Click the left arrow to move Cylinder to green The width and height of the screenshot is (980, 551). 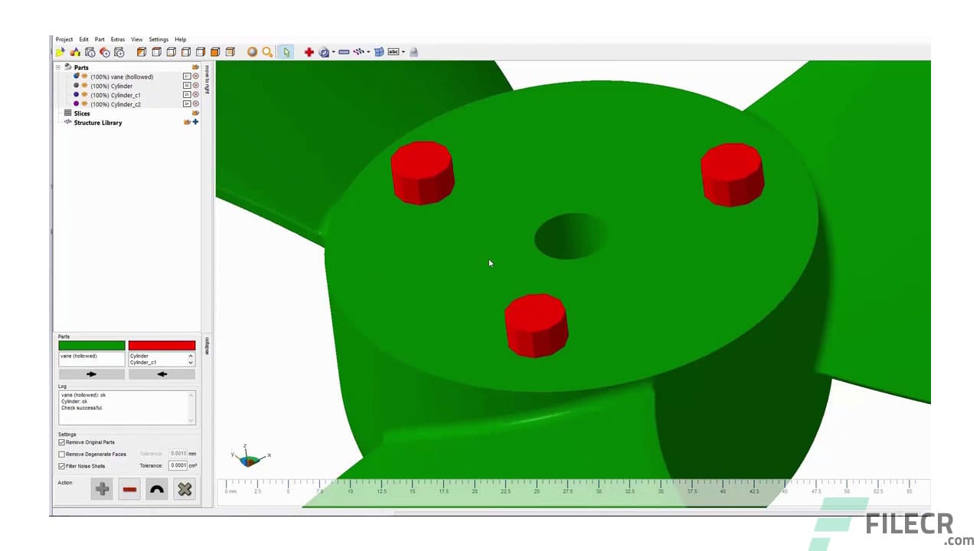coord(162,374)
